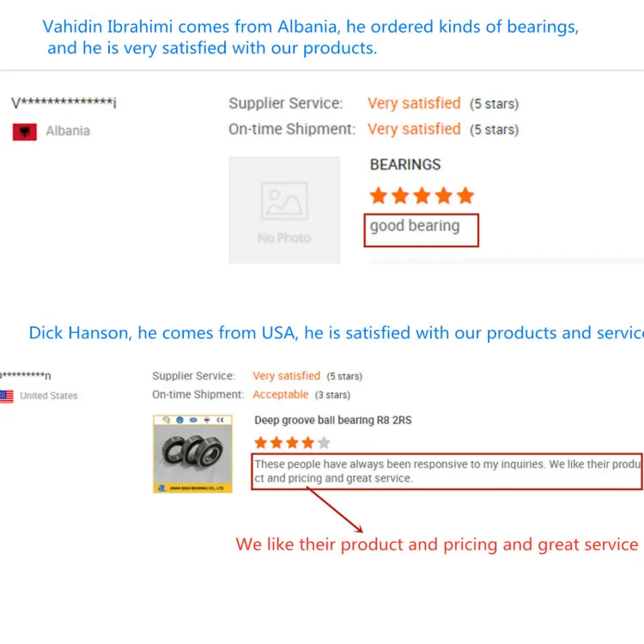Click the grey fifth star of the R8 2RS review
644x644 pixels.
(x=323, y=443)
